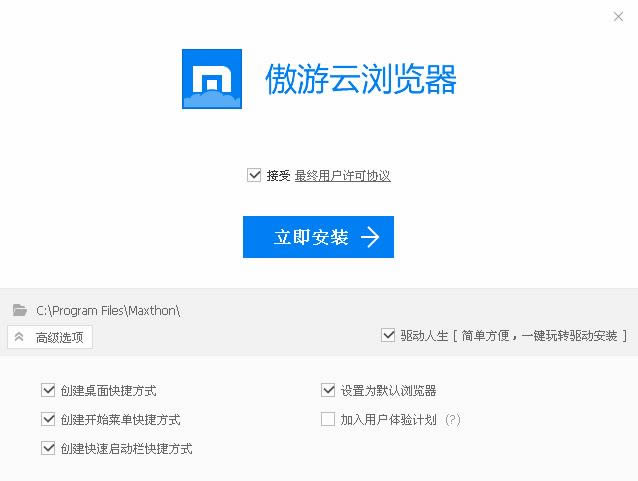The width and height of the screenshot is (638, 481).
Task: Uncheck the 驱动人生 bundled software checkbox
Action: [x=388, y=336]
